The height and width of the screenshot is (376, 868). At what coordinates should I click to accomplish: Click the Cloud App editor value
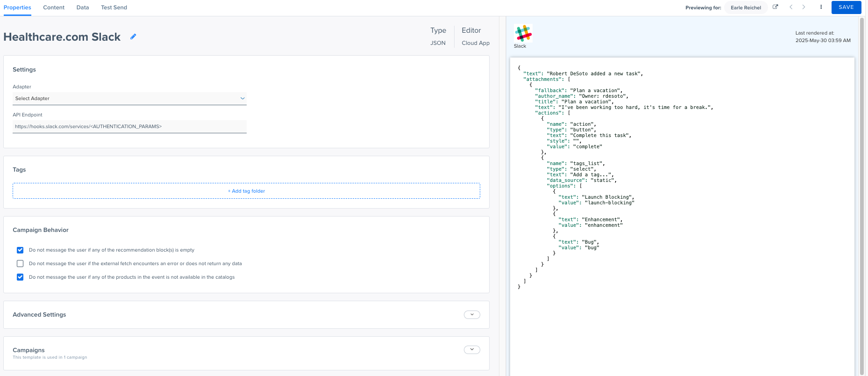point(476,43)
